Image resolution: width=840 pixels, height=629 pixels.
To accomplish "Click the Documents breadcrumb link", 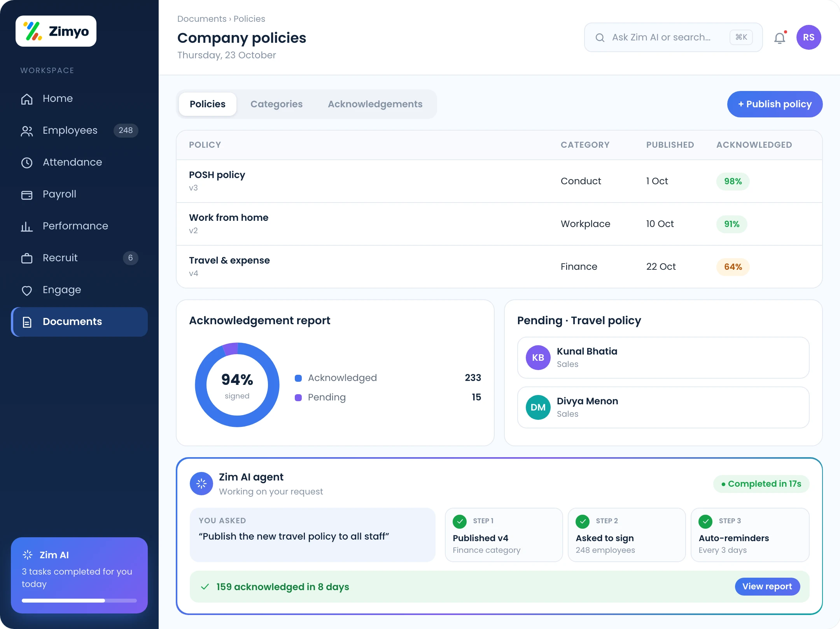I will coord(202,19).
